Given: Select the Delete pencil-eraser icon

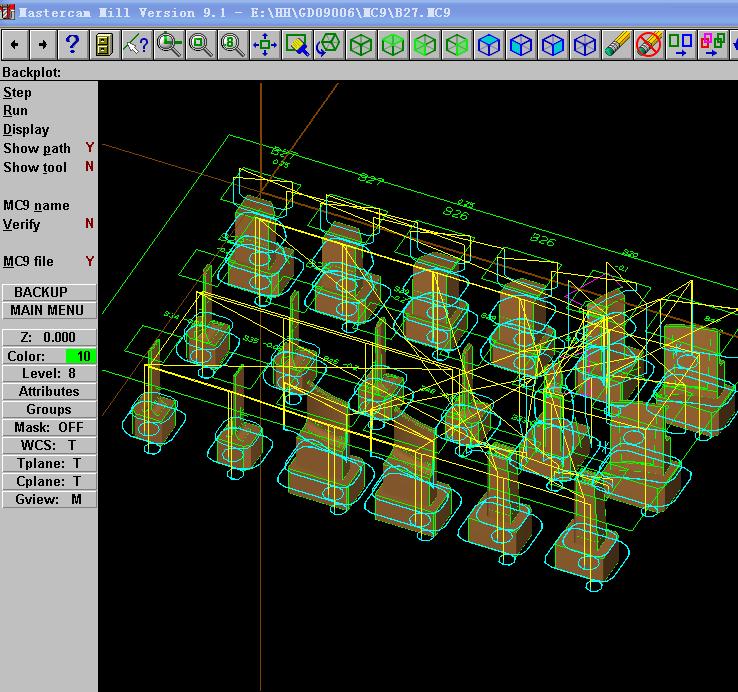Looking at the screenshot, I should click(x=617, y=44).
